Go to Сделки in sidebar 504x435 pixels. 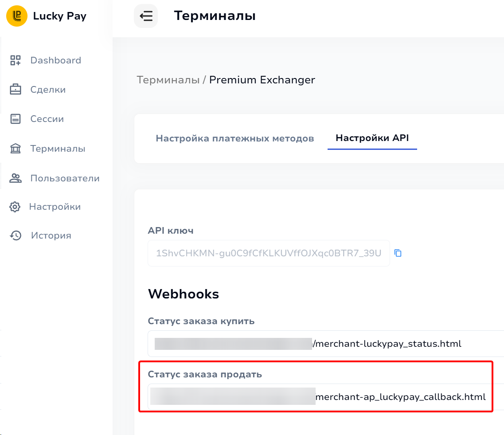pos(48,90)
